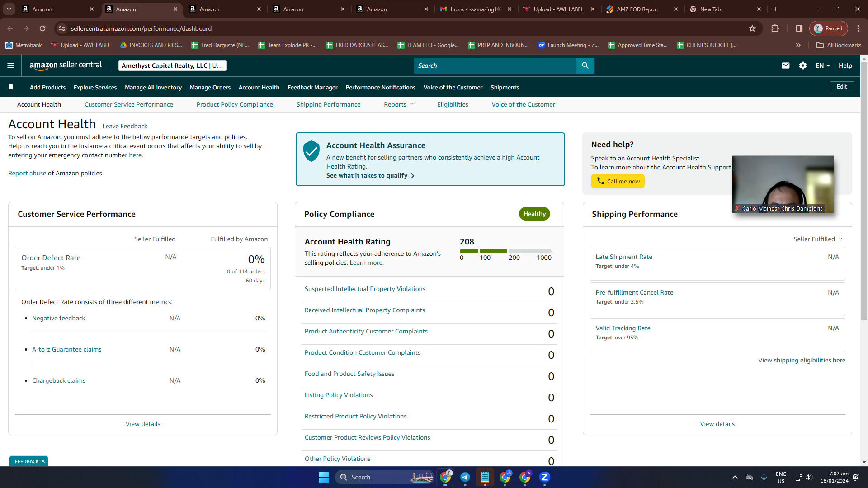Show more bookmarks with the chevron
868x488 pixels.
798,45
